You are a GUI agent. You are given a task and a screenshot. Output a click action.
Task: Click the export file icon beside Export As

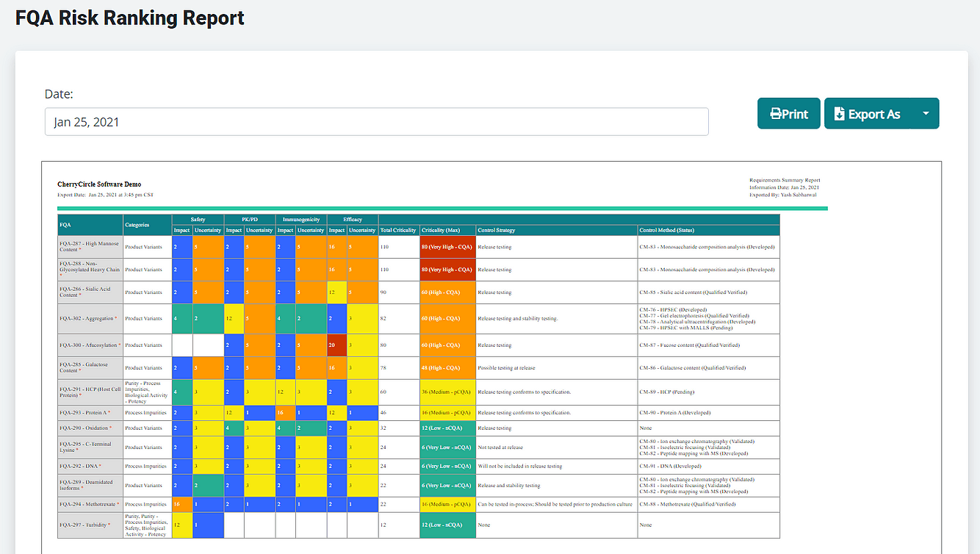tap(840, 113)
